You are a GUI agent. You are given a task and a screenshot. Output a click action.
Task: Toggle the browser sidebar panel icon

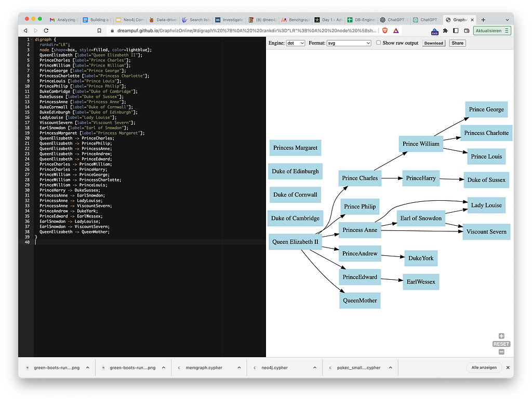(x=456, y=31)
